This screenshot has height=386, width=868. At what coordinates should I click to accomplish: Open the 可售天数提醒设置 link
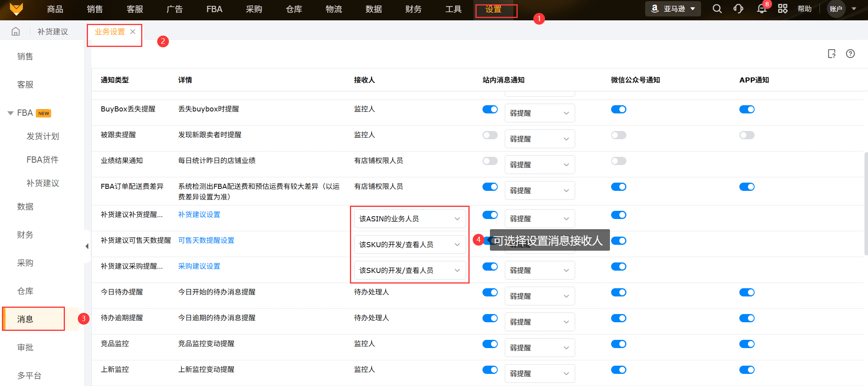[206, 240]
